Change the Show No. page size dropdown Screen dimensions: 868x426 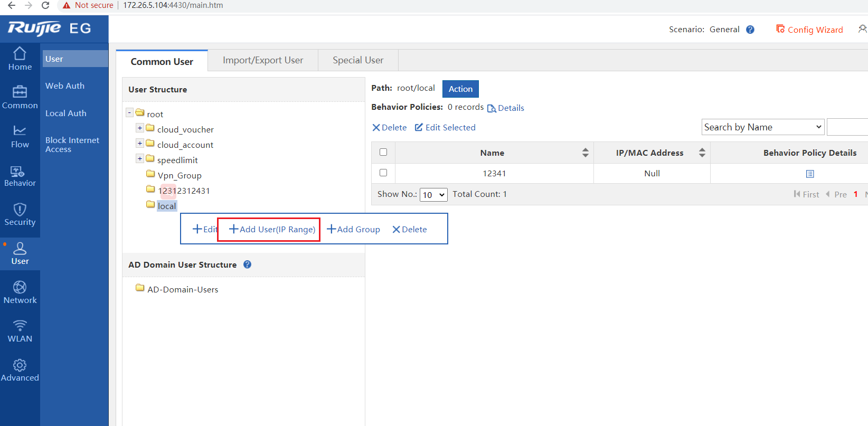(x=433, y=195)
